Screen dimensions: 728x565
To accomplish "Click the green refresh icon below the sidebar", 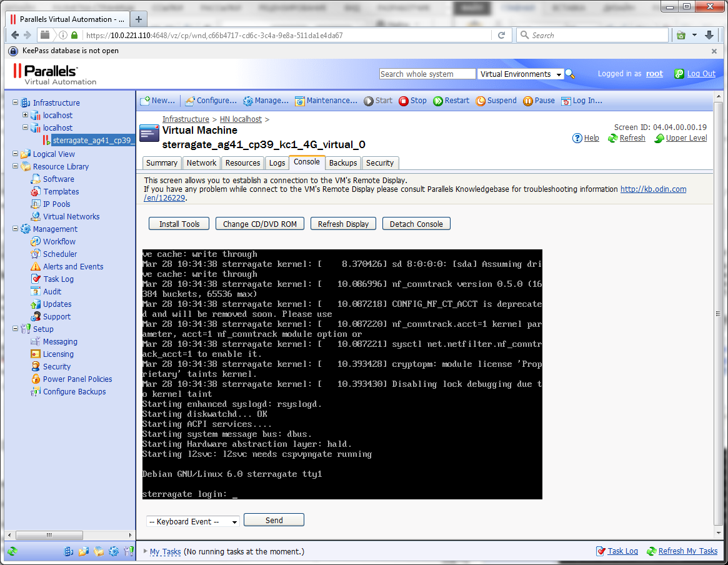I will (x=12, y=551).
